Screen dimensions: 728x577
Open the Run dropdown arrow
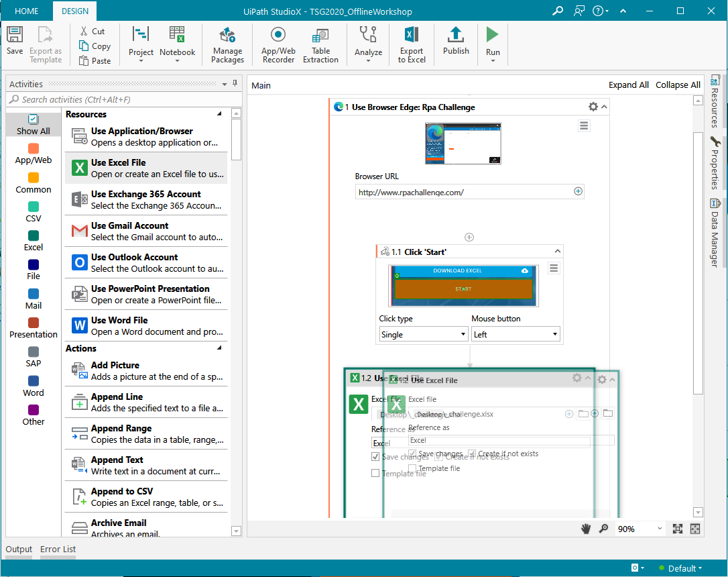493,61
